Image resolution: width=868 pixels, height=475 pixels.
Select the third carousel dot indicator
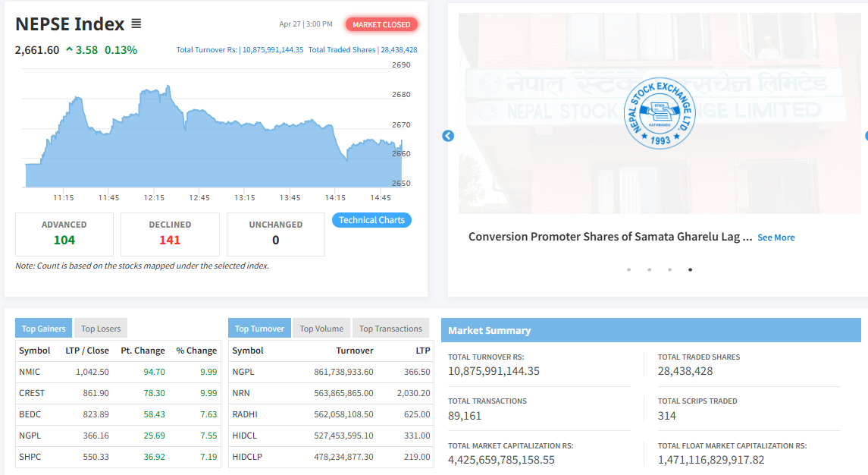pos(669,269)
